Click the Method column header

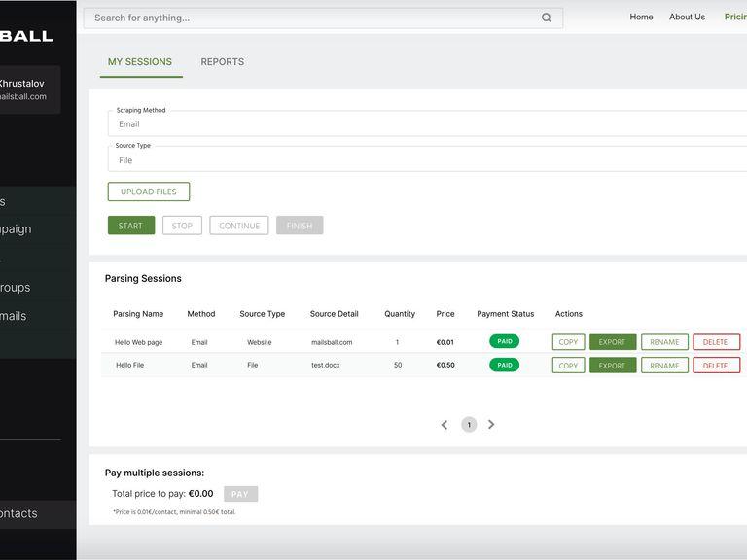click(x=201, y=314)
